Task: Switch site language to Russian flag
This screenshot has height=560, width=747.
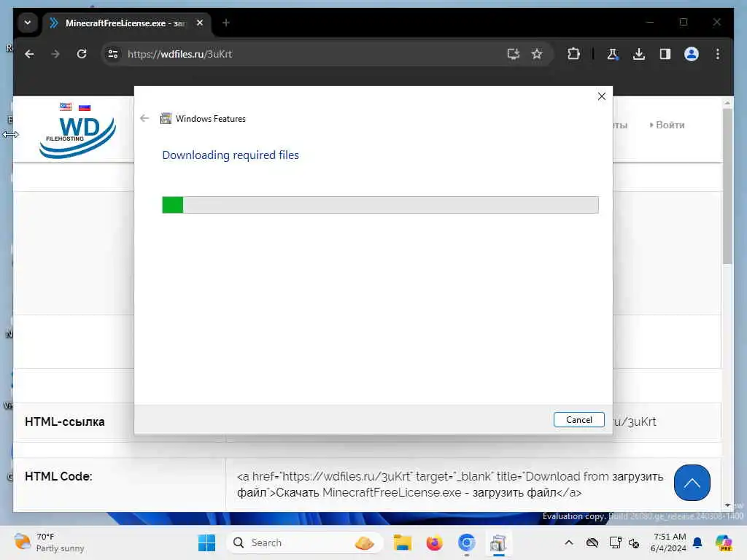Action: 85,107
